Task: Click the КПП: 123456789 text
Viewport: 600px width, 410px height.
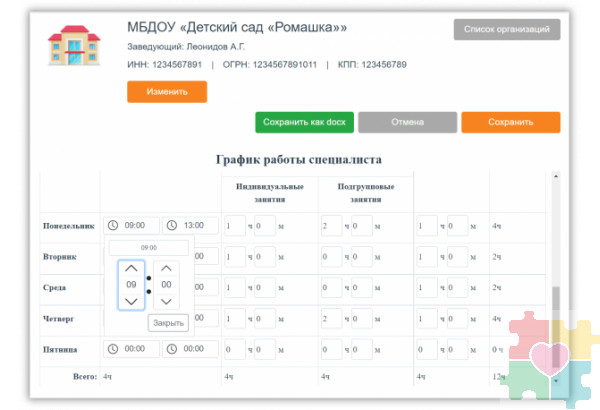Action: pyautogui.click(x=372, y=65)
